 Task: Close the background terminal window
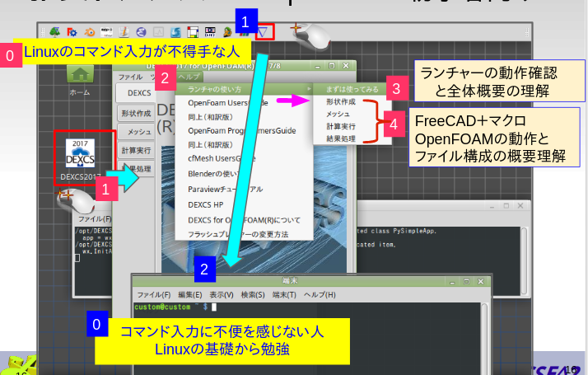520,206
